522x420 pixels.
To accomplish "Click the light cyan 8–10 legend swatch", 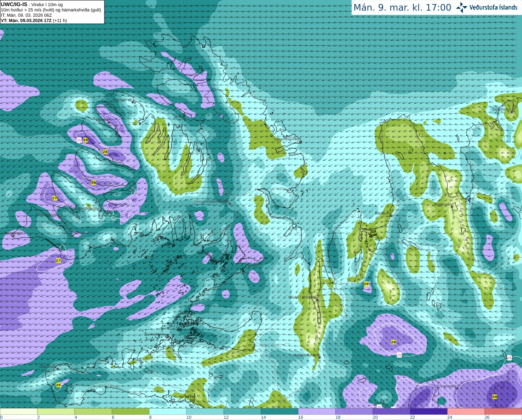I will pyautogui.click(x=168, y=411).
